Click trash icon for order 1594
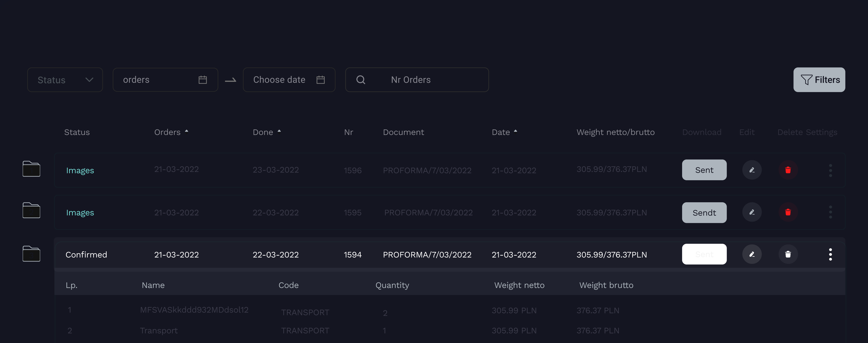The image size is (868, 343). [x=788, y=254]
